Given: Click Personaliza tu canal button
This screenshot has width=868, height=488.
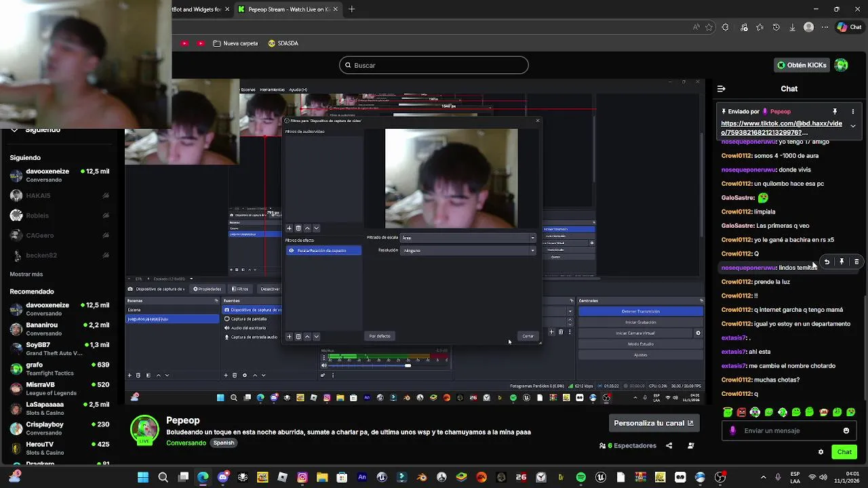Looking at the screenshot, I should tap(654, 423).
